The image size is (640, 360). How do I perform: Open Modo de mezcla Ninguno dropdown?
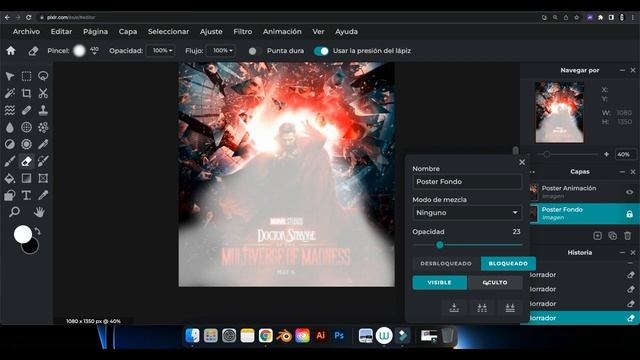pos(467,213)
